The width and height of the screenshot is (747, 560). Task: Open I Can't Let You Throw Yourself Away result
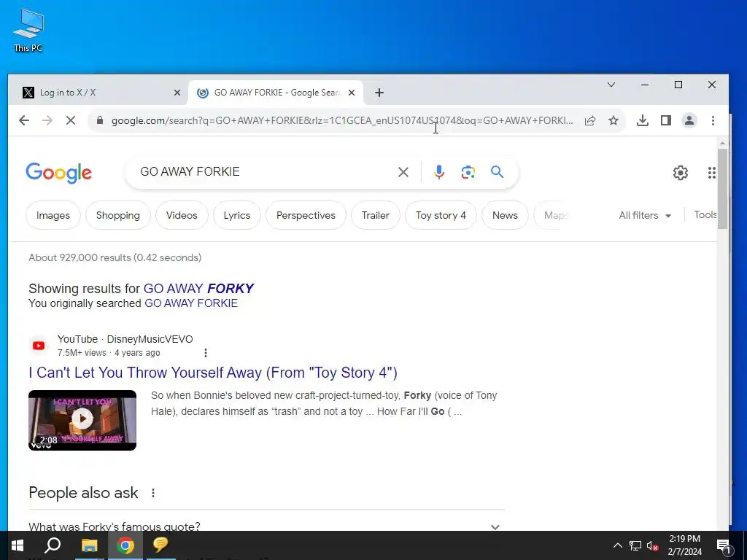213,373
